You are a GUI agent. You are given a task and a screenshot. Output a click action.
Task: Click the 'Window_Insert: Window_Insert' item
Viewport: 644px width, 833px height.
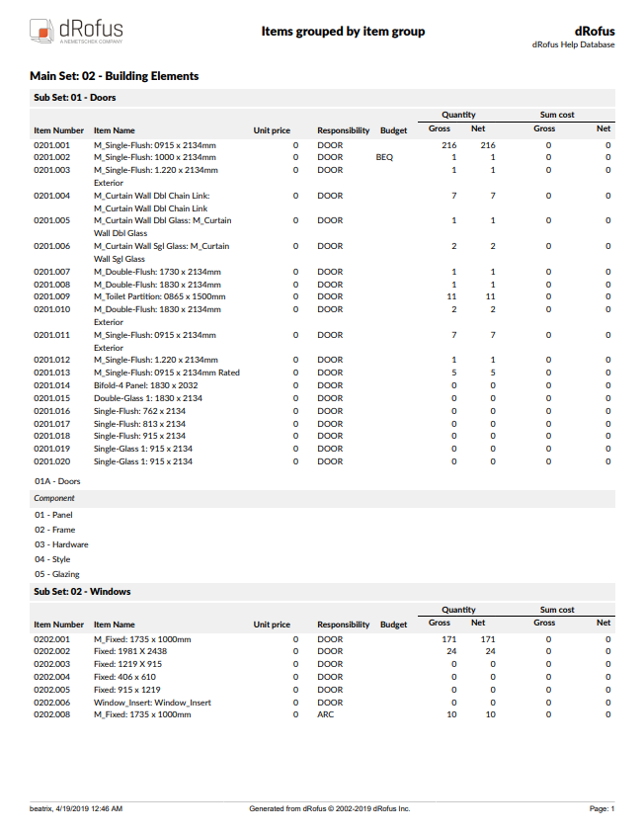point(152,703)
